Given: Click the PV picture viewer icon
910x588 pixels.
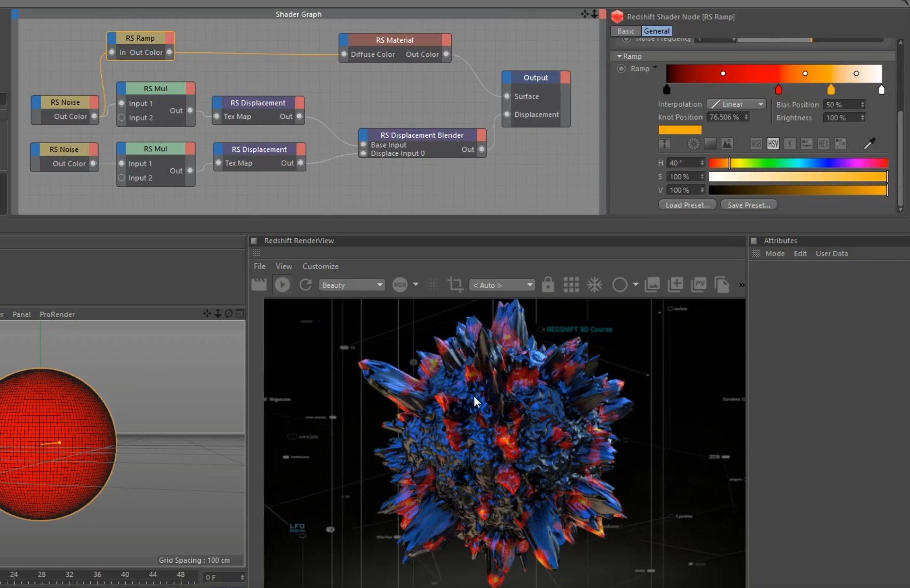Looking at the screenshot, I should pos(699,285).
